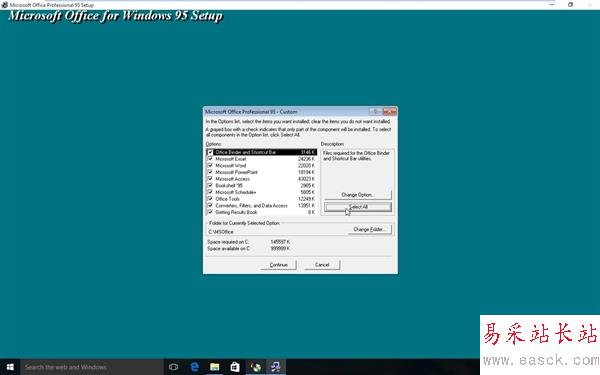Toggle the Microsoft Schedule+ checkbox

coord(210,192)
